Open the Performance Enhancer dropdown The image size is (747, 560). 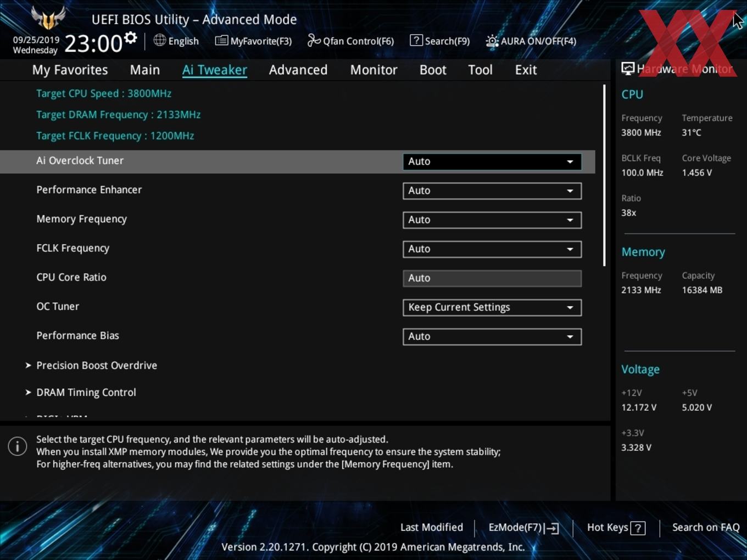click(492, 191)
